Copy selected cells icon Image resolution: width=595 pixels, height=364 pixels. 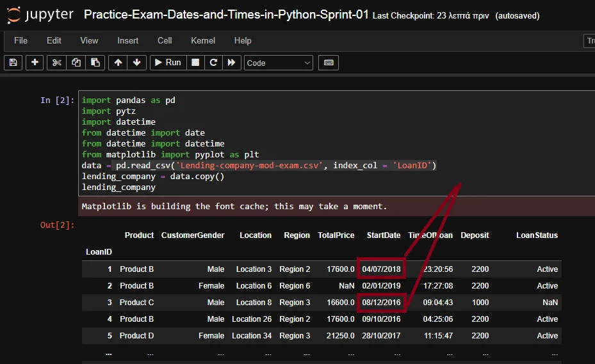[x=76, y=63]
